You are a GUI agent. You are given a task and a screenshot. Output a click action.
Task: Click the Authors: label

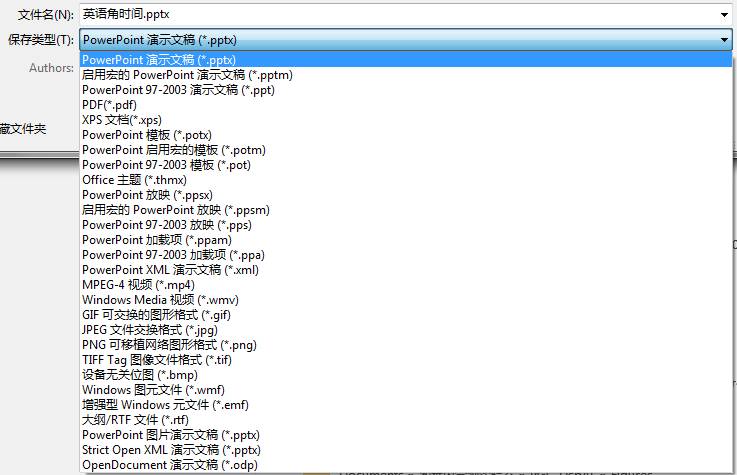click(51, 68)
